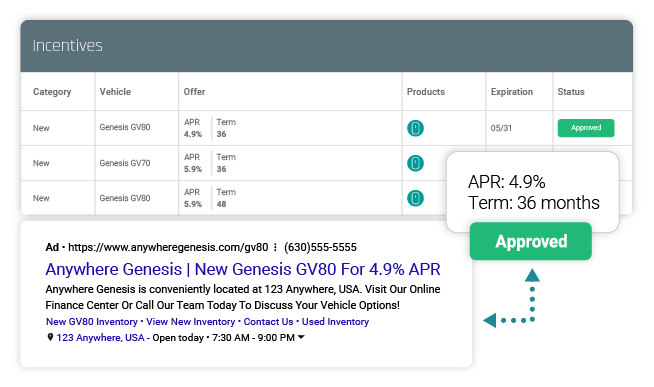Viewport: 654px width, 387px height.
Task: Call the ad phone number (630)555-5555
Action: [320, 247]
